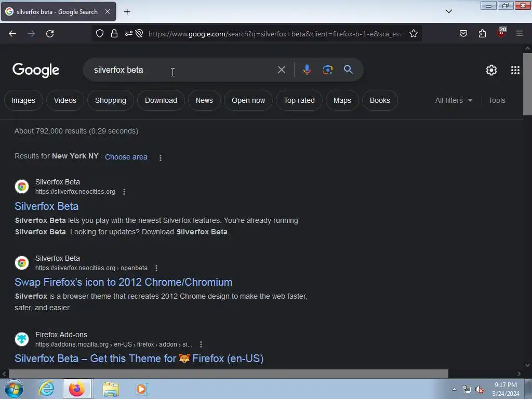Open the Windows Start menu
This screenshot has height=399, width=532.
(14, 389)
